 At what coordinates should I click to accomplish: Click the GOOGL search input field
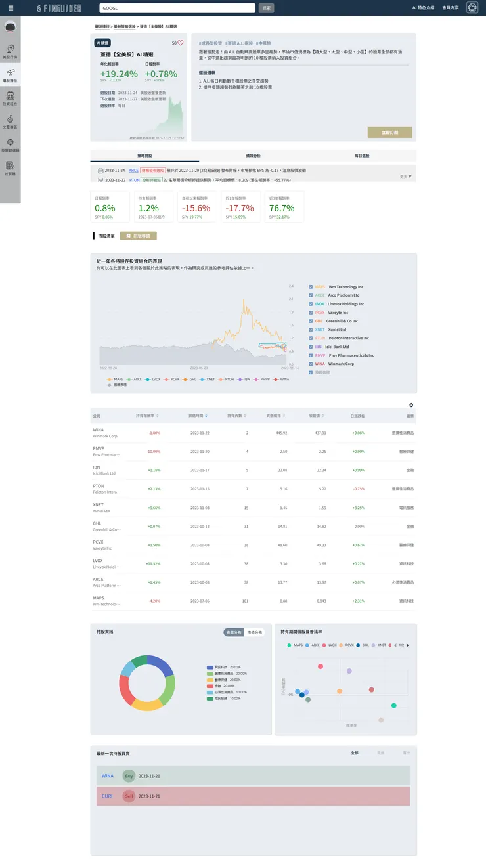[x=177, y=8]
